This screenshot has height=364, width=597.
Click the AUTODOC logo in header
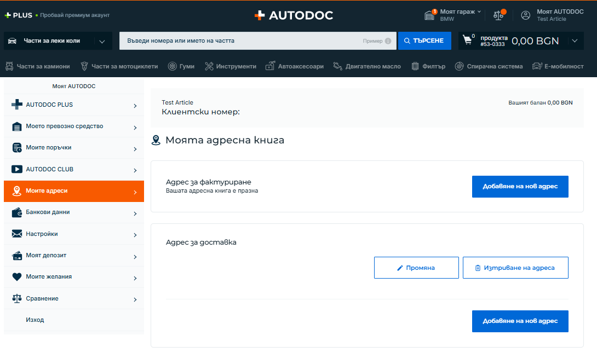point(294,15)
